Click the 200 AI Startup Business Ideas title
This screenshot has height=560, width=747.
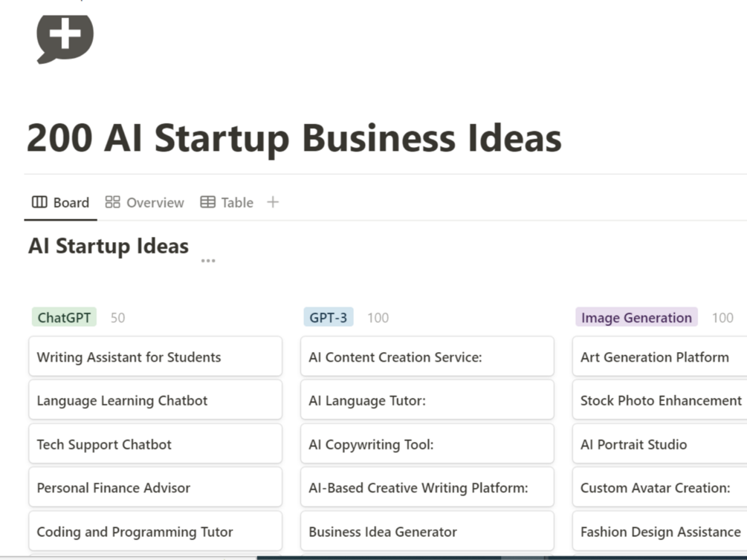tap(294, 138)
